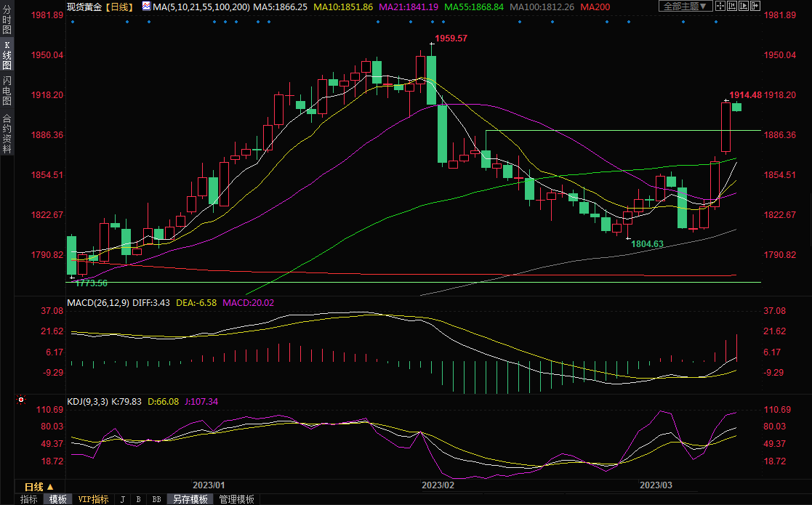Open the 合约资料 sidebar tab

point(7,134)
